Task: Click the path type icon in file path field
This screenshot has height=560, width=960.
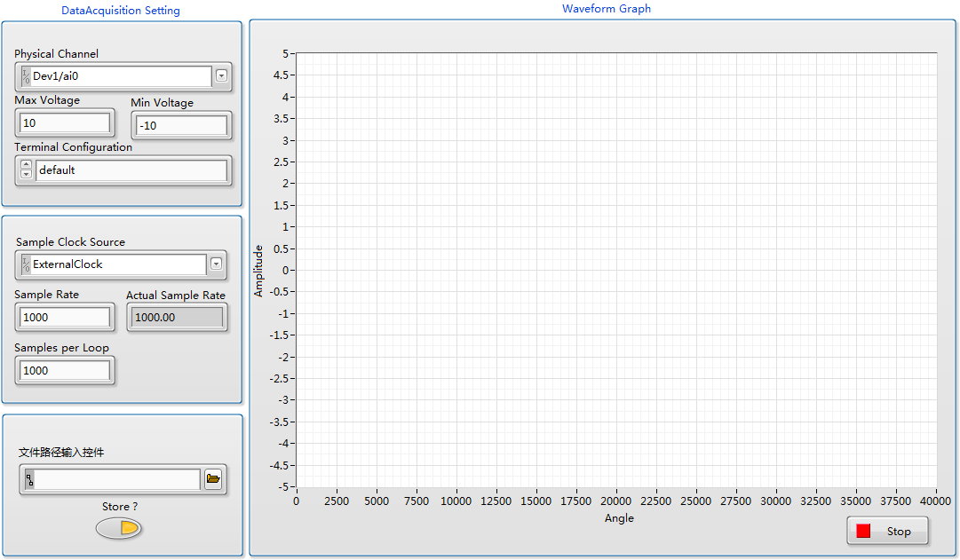Action: [29, 480]
